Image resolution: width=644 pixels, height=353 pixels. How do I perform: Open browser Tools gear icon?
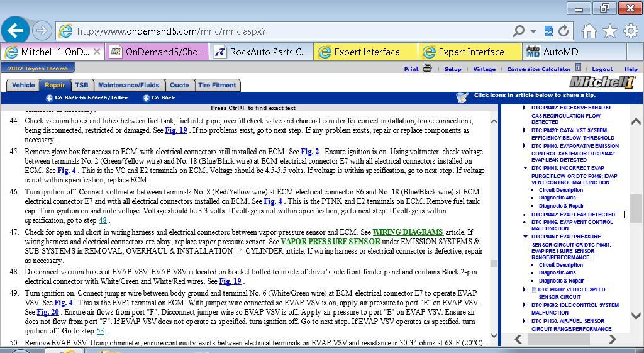click(630, 31)
